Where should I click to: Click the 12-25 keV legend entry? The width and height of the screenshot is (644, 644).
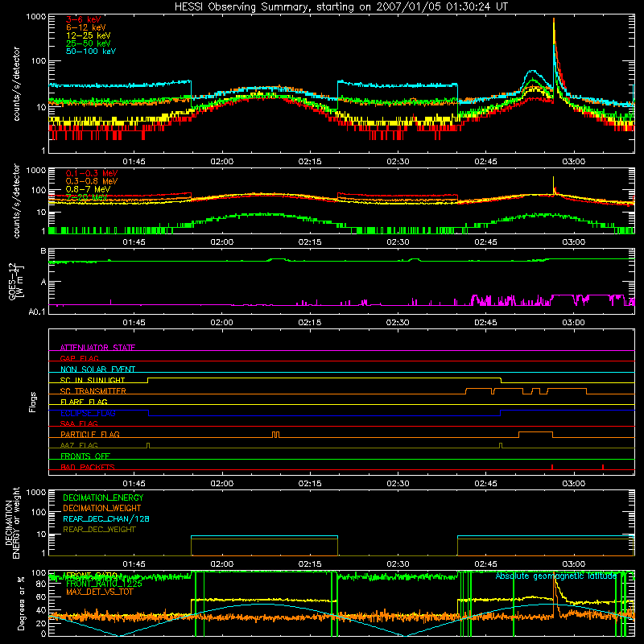coord(88,35)
